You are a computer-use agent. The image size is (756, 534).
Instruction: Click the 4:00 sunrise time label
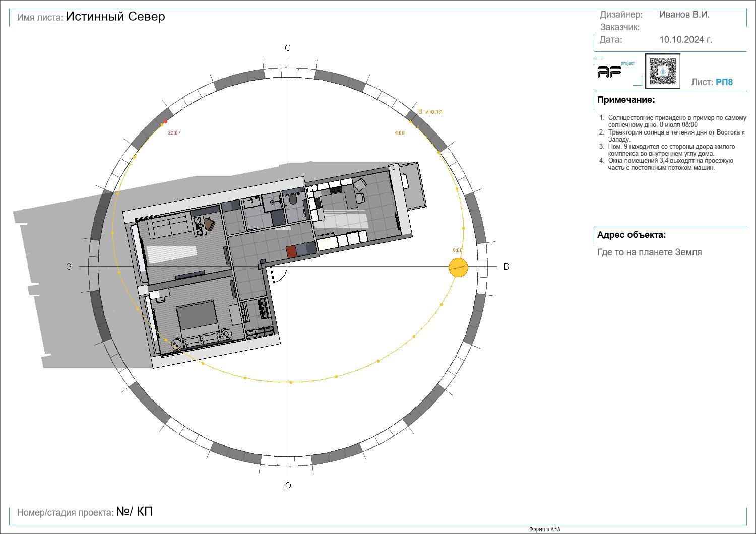tap(399, 133)
